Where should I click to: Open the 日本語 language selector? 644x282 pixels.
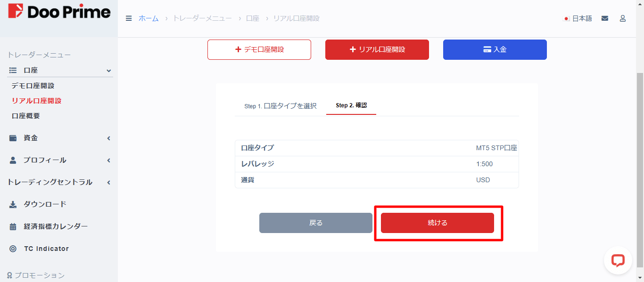click(x=578, y=18)
